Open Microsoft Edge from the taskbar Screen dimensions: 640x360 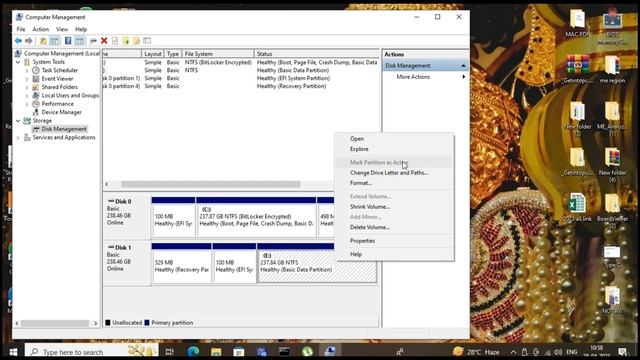point(193,351)
